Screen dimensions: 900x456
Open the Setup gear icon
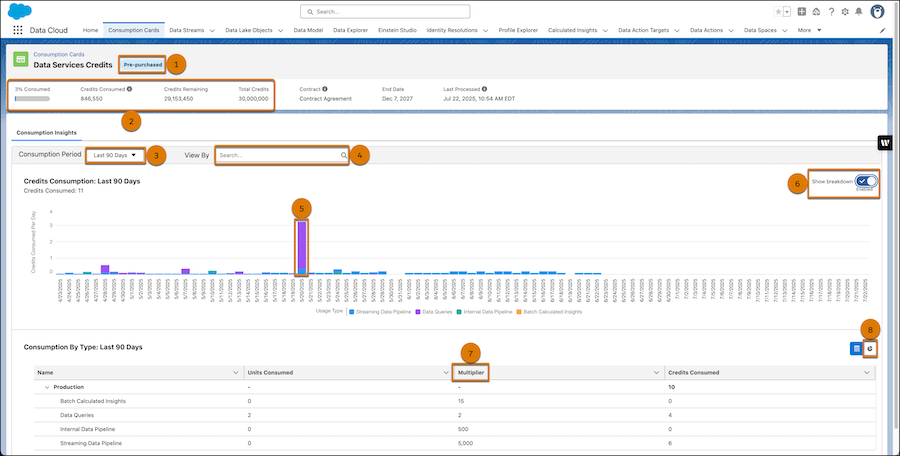point(845,11)
